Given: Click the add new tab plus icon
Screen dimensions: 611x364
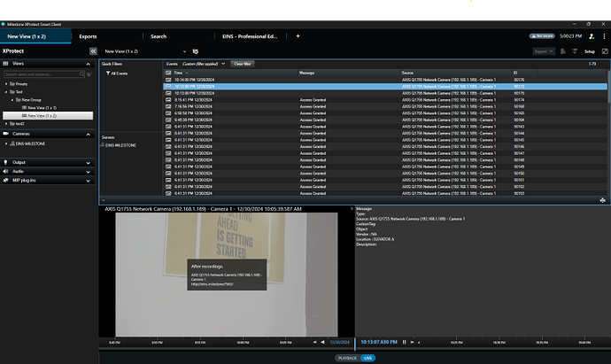Looking at the screenshot, I should [x=298, y=36].
